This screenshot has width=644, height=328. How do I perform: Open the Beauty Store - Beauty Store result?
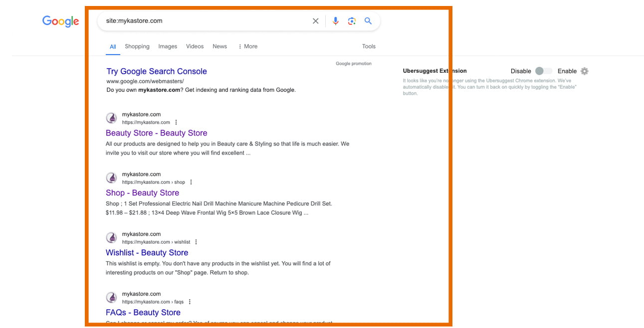coord(156,133)
